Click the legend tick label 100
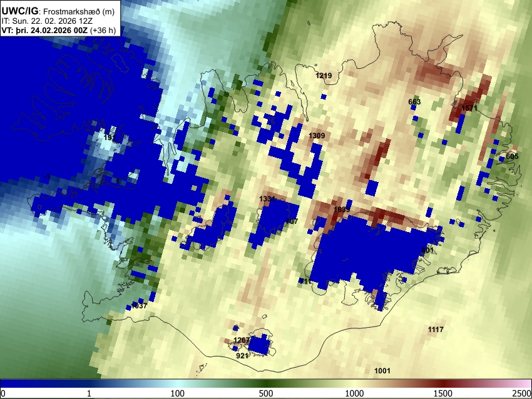Image resolution: width=532 pixels, height=399 pixels. 178,393
